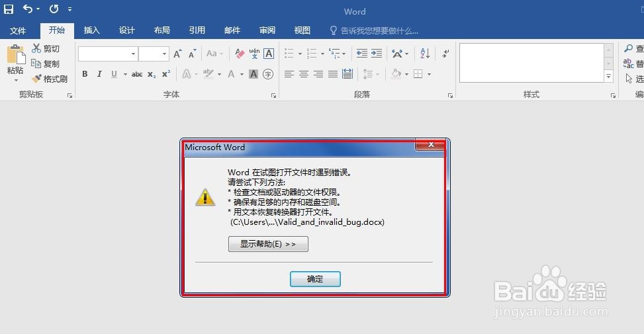Open the 字体 (Font) dialog launcher
Viewport: 644px width, 334px height.
click(273, 96)
